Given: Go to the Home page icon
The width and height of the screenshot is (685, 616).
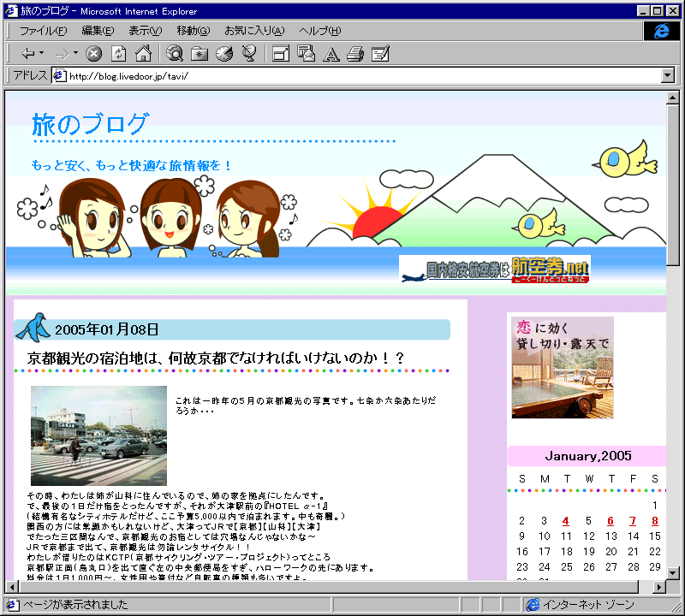Looking at the screenshot, I should (x=143, y=54).
